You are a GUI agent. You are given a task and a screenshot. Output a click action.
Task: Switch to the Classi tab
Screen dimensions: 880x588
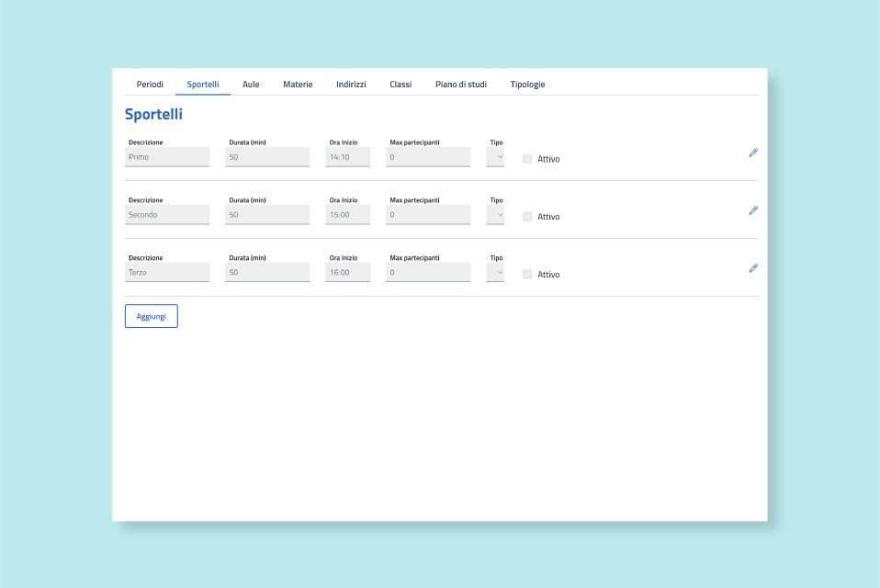pyautogui.click(x=401, y=85)
